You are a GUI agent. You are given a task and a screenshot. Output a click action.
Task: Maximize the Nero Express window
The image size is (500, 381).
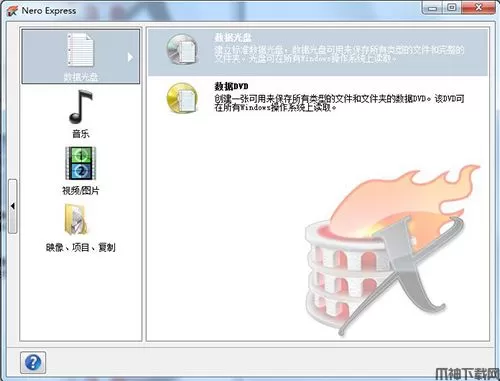tap(452, 8)
